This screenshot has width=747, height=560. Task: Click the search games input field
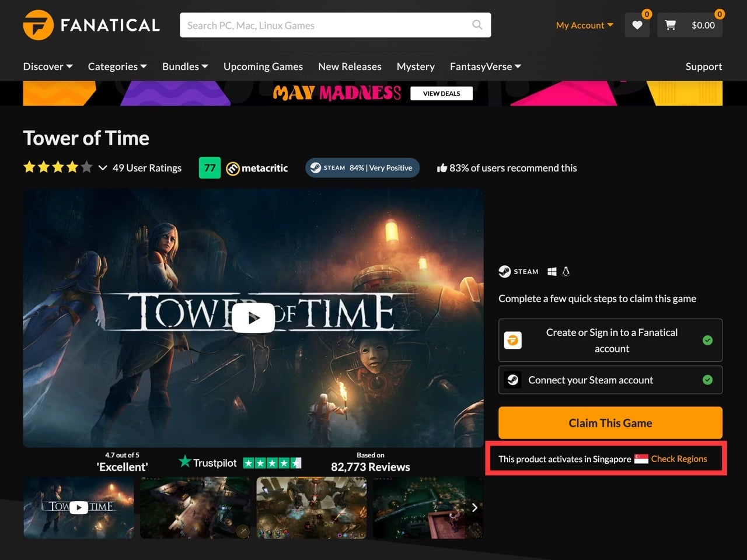point(336,25)
